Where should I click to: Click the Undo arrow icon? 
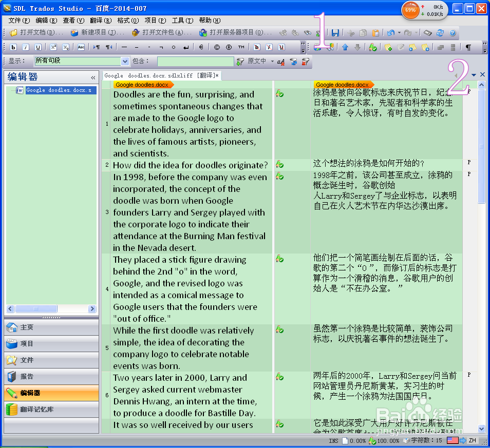click(x=391, y=33)
